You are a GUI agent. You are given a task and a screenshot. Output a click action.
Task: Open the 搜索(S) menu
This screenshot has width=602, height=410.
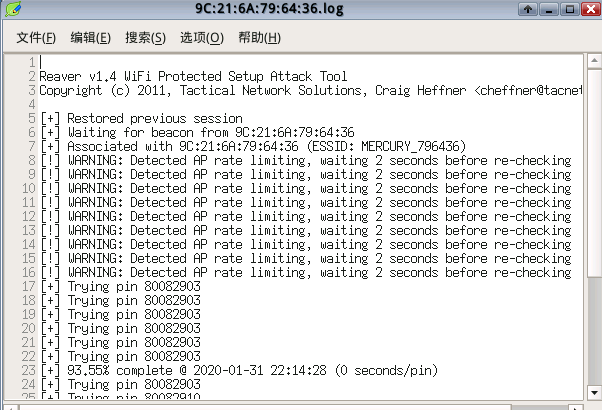coord(145,38)
